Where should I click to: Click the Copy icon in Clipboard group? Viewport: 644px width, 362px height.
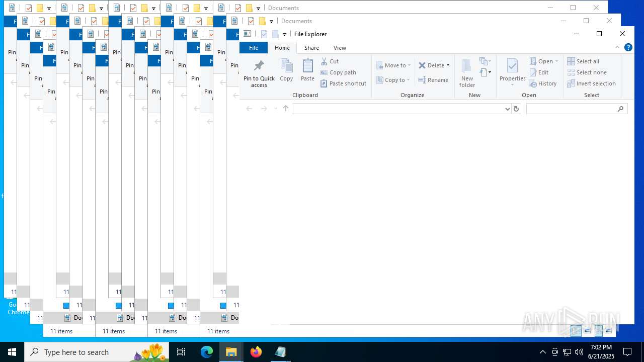point(286,70)
